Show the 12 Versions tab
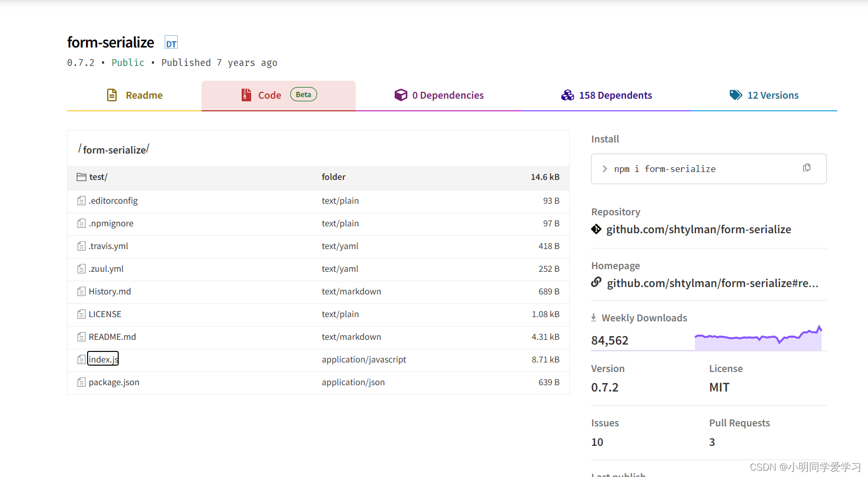The width and height of the screenshot is (868, 477). (764, 96)
